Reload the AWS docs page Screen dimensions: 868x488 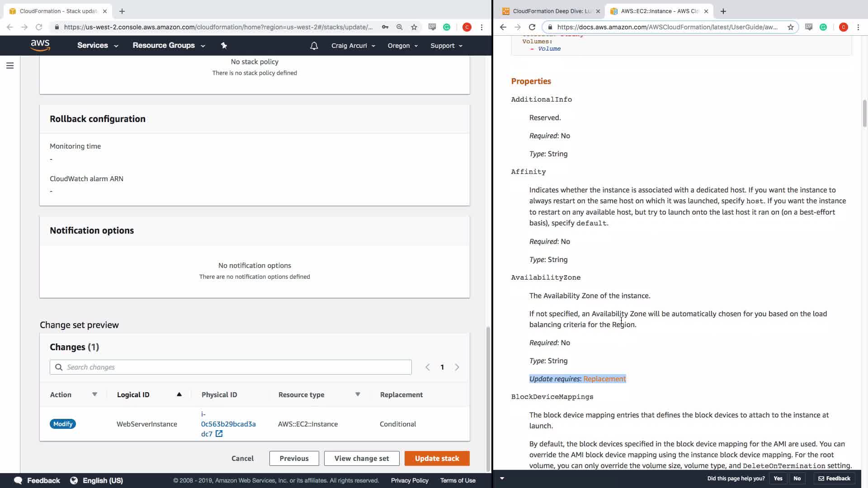(x=532, y=27)
